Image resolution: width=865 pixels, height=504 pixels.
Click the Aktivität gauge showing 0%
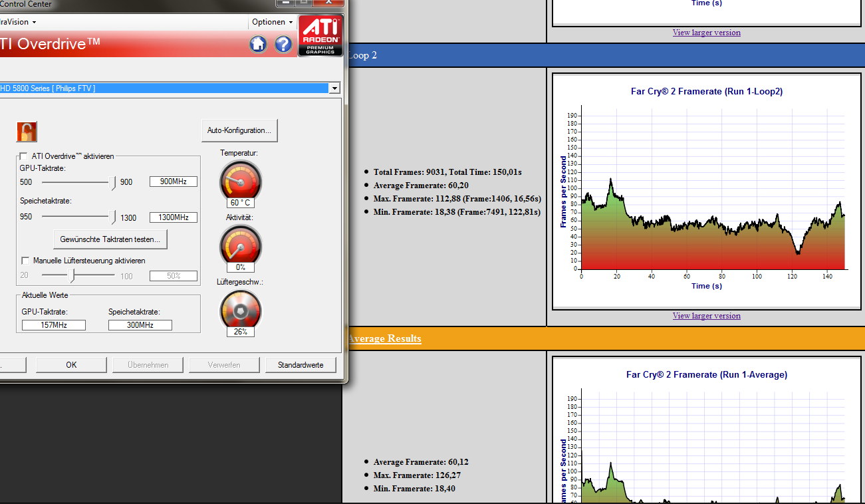240,248
